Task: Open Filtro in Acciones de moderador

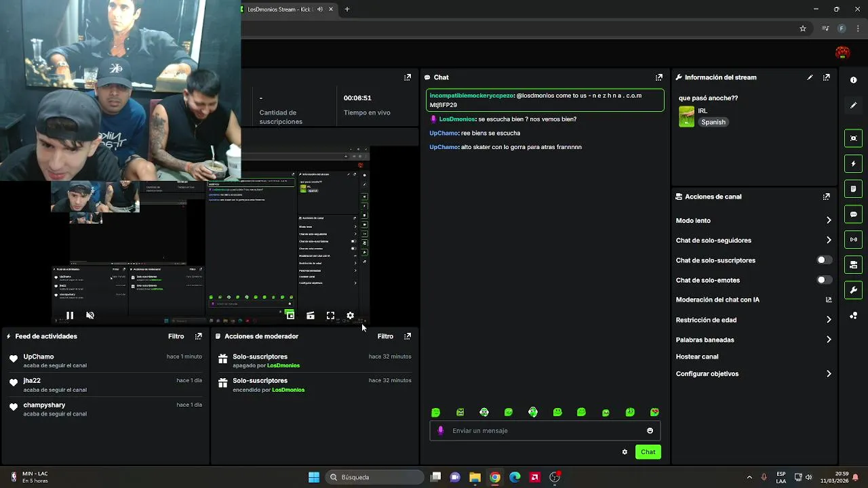Action: pyautogui.click(x=385, y=336)
